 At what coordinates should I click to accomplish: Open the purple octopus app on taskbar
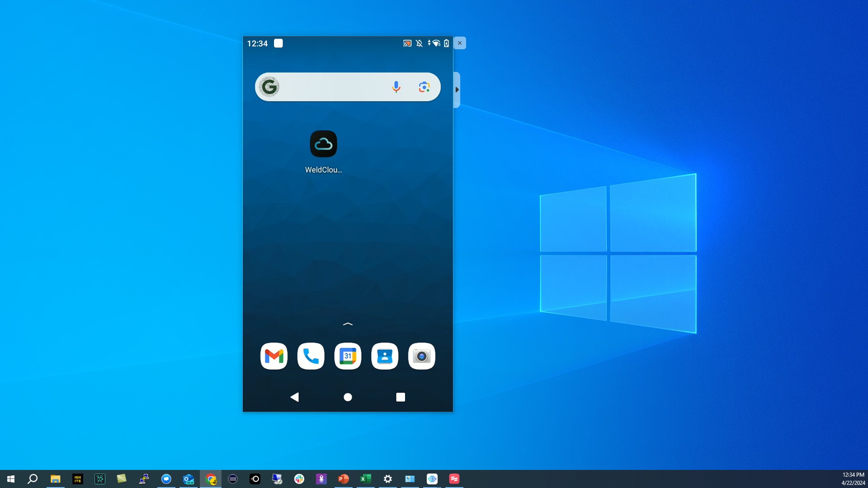tap(321, 479)
